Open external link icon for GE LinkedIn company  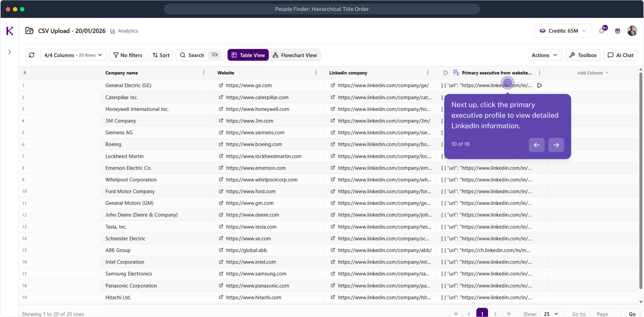333,85
